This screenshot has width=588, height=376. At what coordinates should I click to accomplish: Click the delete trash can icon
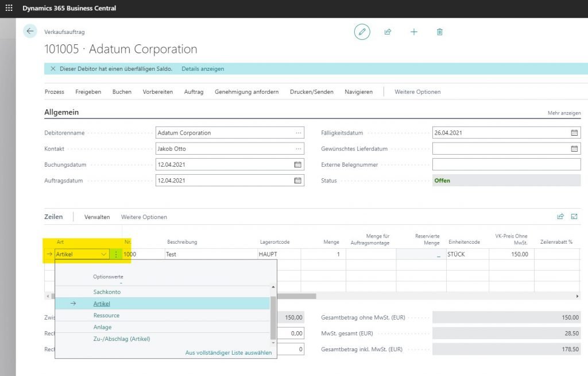click(x=439, y=32)
